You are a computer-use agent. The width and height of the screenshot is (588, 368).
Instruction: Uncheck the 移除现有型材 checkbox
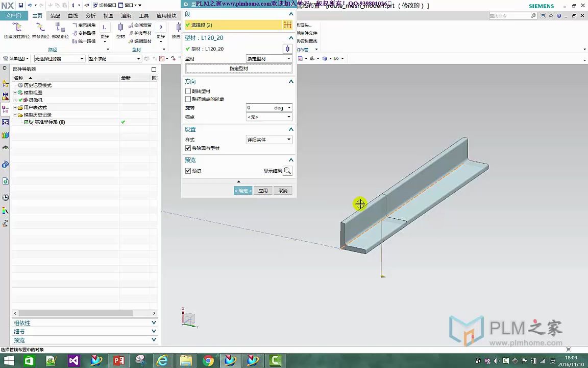point(188,148)
